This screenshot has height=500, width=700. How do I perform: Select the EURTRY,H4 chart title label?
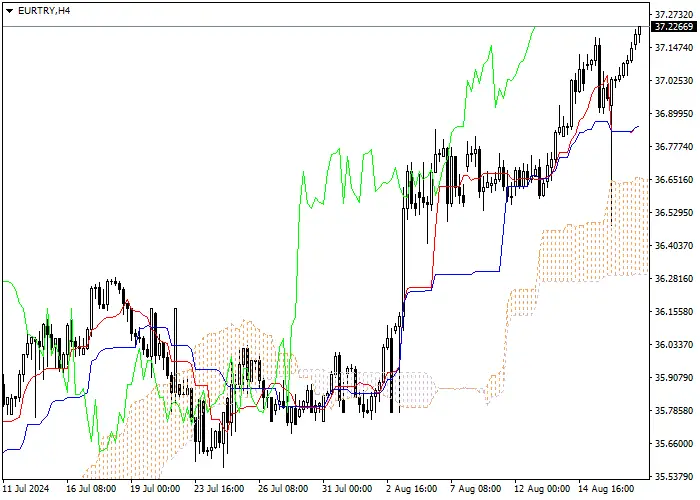pyautogui.click(x=44, y=11)
